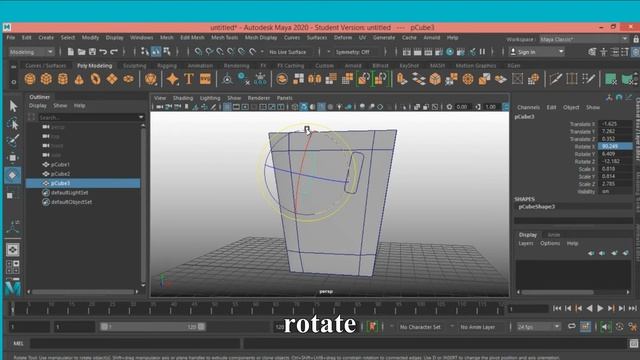Image resolution: width=640 pixels, height=360 pixels.
Task: Create a polygon sphere from the shelf
Action: coord(30,79)
